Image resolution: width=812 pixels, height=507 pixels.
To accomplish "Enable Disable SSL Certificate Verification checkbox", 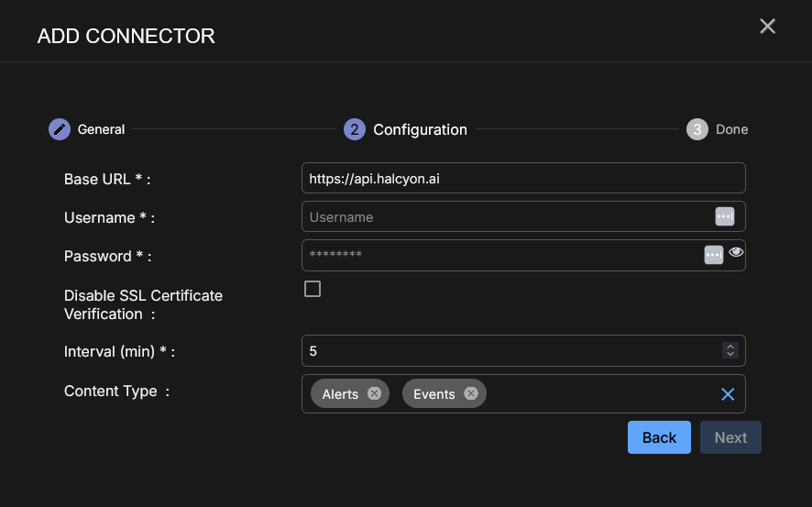I will coord(313,290).
